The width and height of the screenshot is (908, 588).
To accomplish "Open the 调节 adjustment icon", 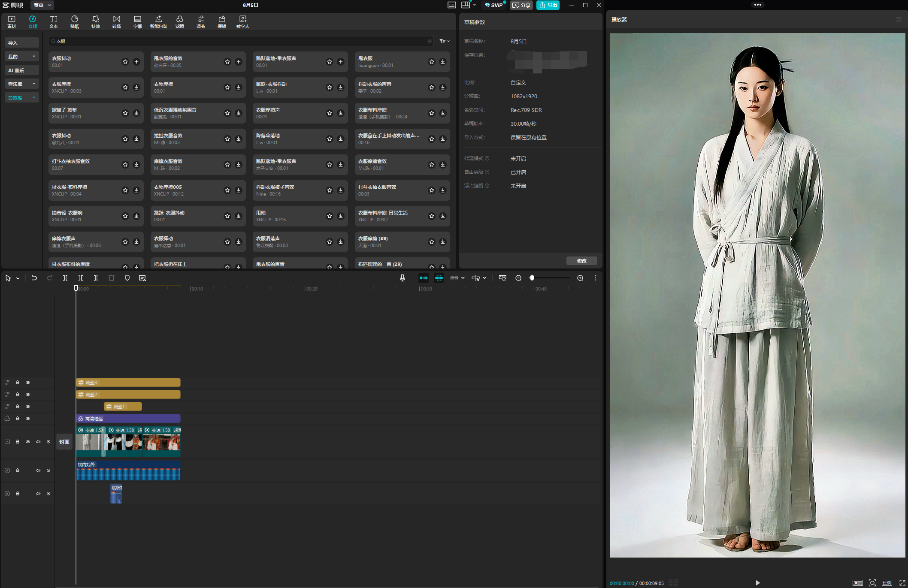I will click(201, 22).
